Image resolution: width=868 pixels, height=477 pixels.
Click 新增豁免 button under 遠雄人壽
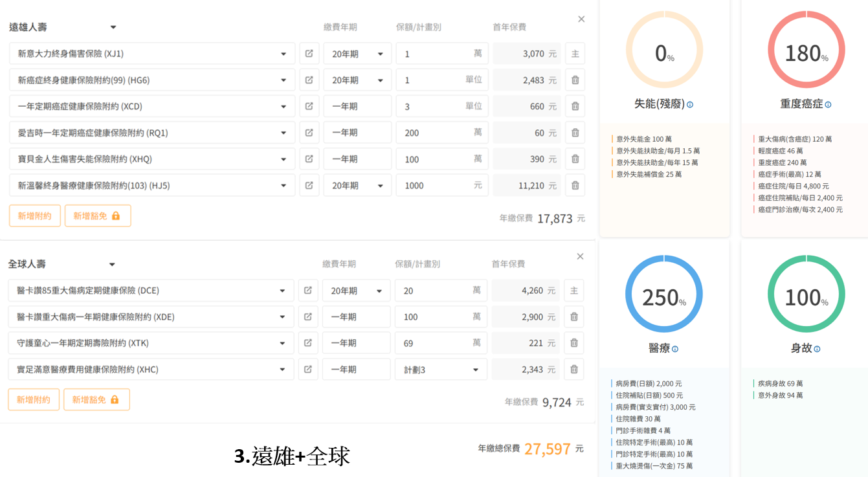tap(98, 216)
